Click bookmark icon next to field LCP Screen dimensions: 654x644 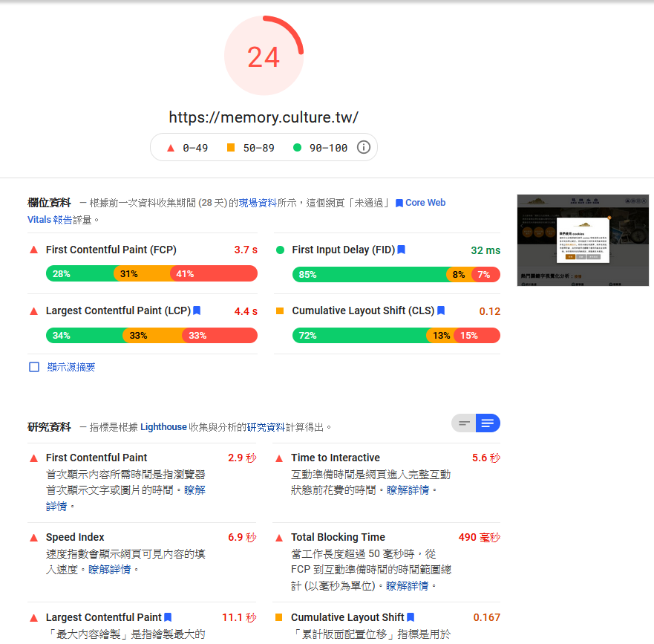coord(197,311)
